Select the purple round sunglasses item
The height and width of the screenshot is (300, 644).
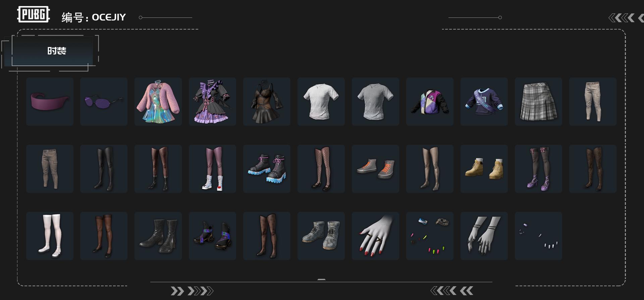[x=104, y=101]
